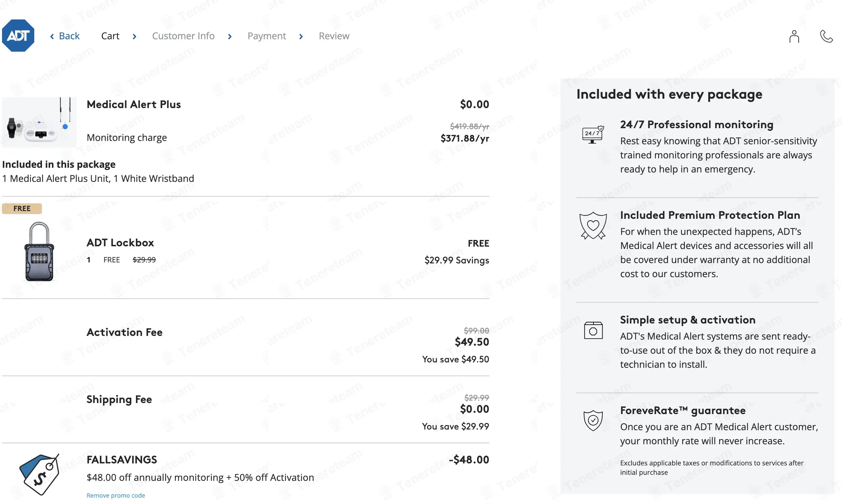Click the ADT Lockbox product image
The height and width of the screenshot is (504, 842).
[39, 251]
